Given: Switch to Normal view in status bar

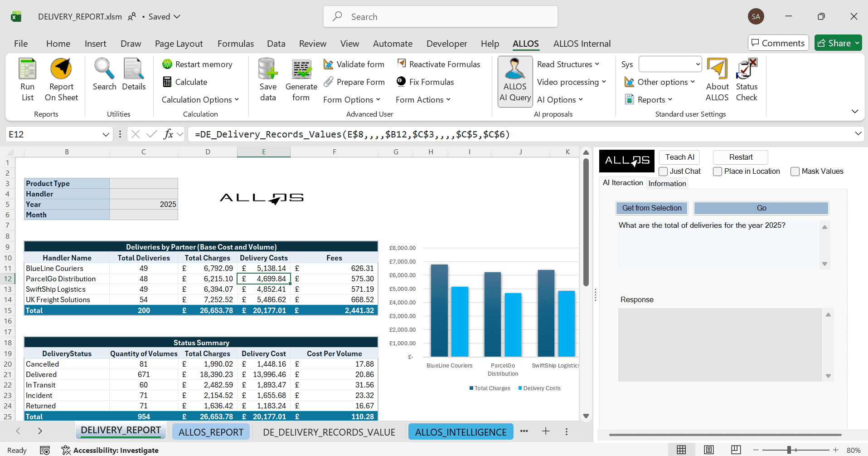Looking at the screenshot, I should (681, 450).
